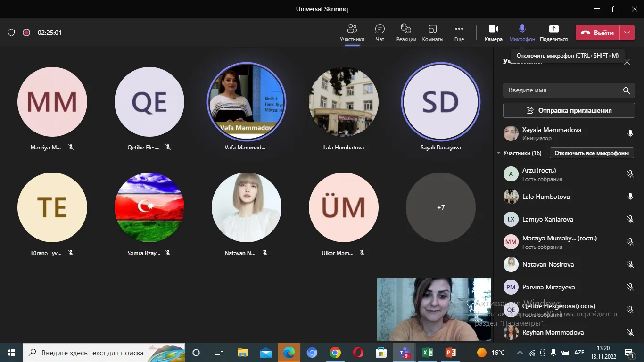Toggle the Камера camera button
This screenshot has width=644, height=362.
click(493, 33)
